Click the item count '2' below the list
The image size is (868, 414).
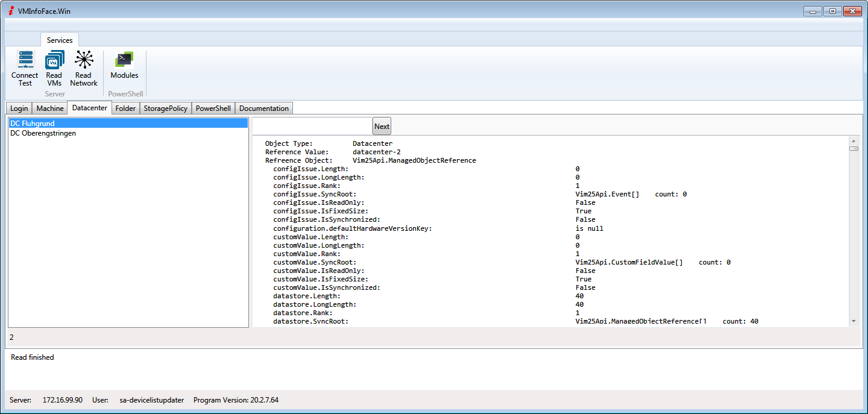point(12,337)
